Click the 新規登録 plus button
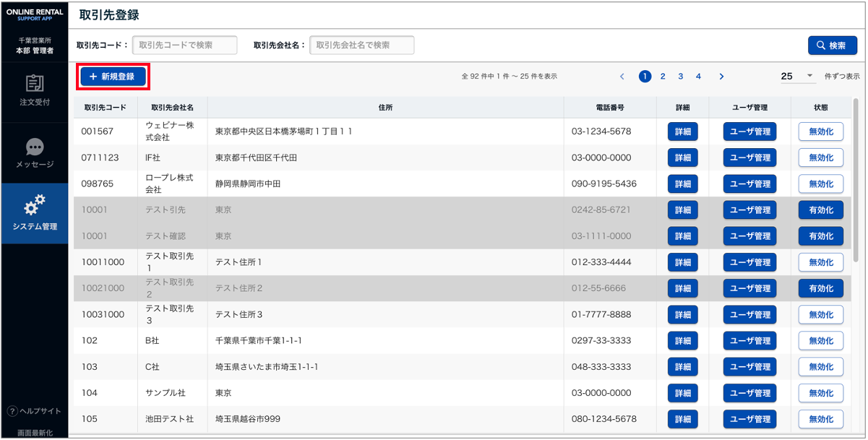This screenshot has height=440, width=868. (113, 77)
